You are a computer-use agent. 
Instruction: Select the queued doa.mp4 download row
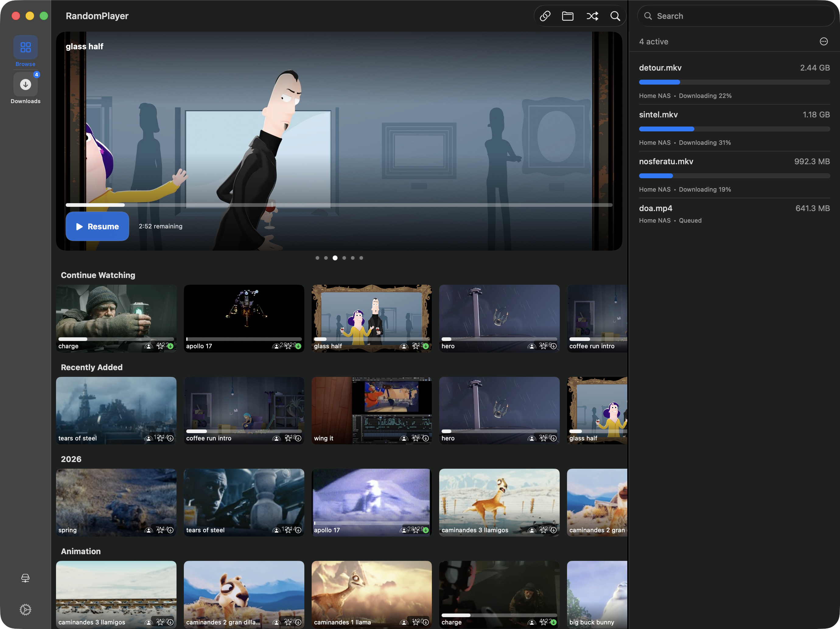pos(734,214)
